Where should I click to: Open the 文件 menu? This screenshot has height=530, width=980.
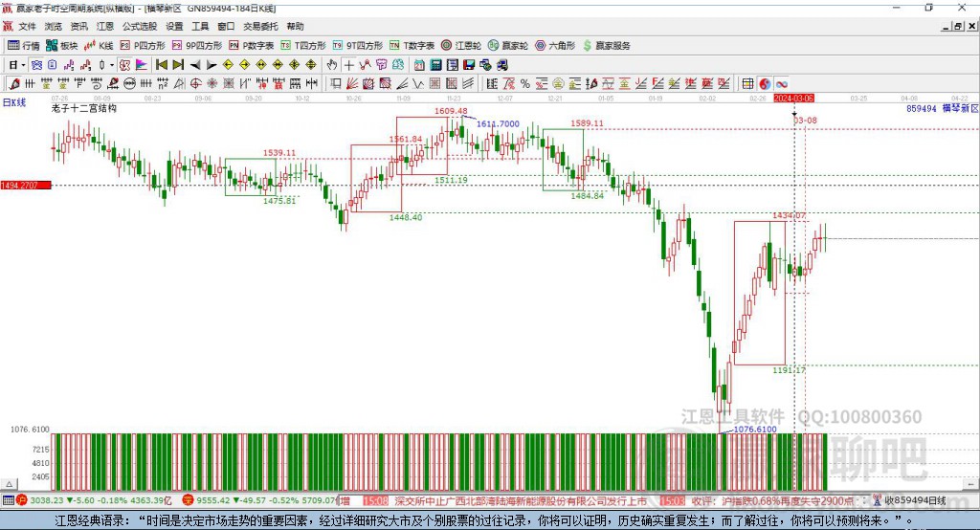[27, 26]
